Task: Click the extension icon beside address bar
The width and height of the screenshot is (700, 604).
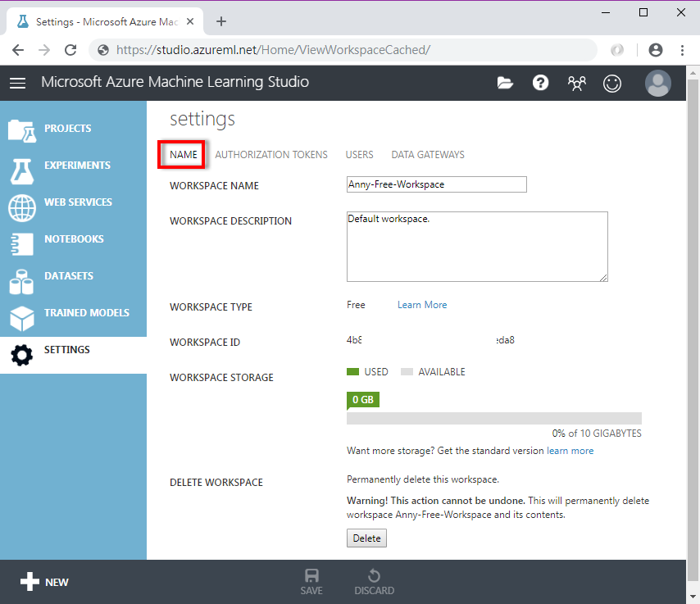Action: tap(617, 50)
